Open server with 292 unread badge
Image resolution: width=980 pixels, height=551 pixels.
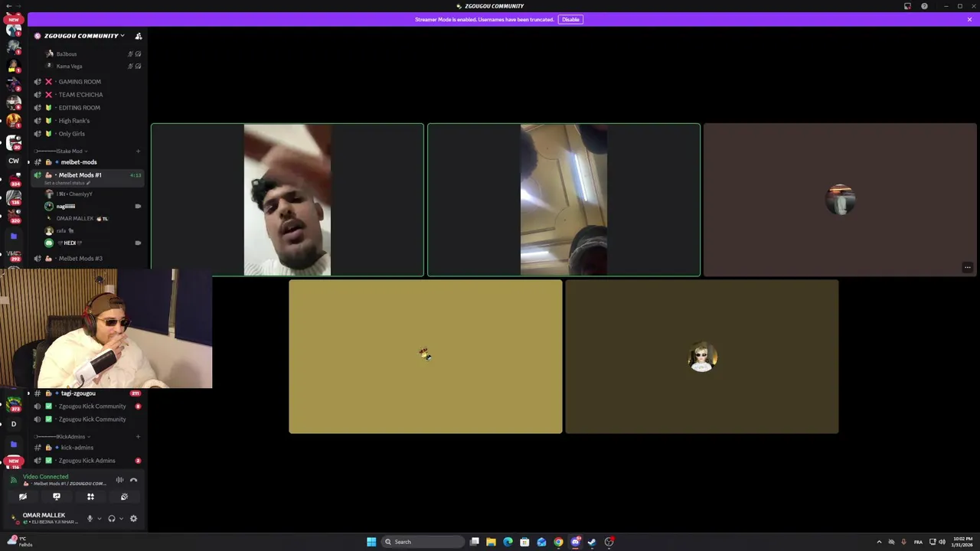14,256
